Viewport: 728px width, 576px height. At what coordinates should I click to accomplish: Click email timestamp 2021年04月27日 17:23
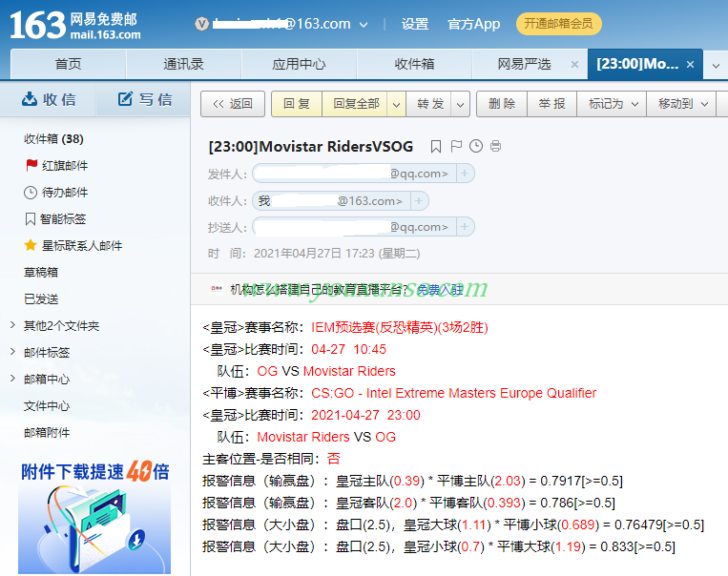337,254
